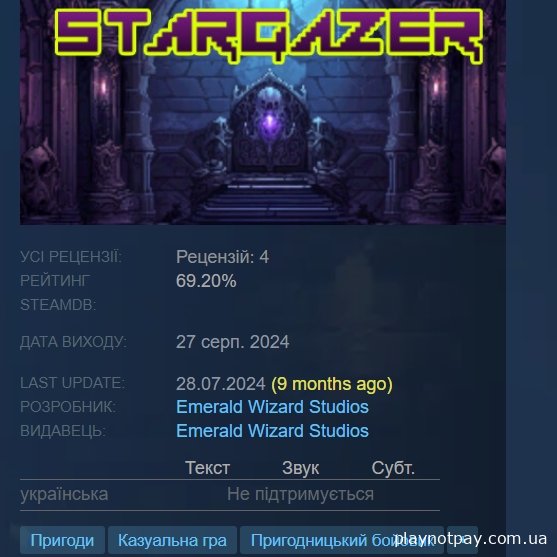Open the 'Пригодницький бойовик' tag
The height and width of the screenshot is (557, 557).
coord(342,540)
